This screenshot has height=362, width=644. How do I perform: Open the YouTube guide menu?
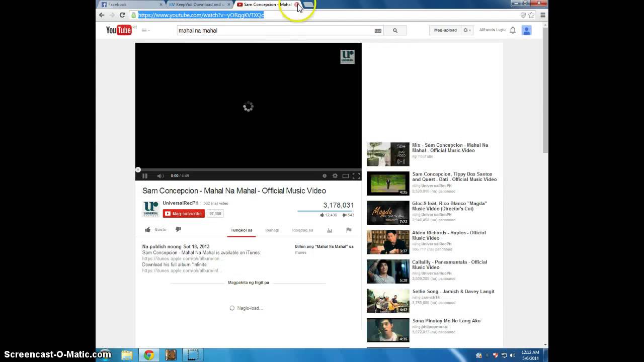tap(145, 30)
